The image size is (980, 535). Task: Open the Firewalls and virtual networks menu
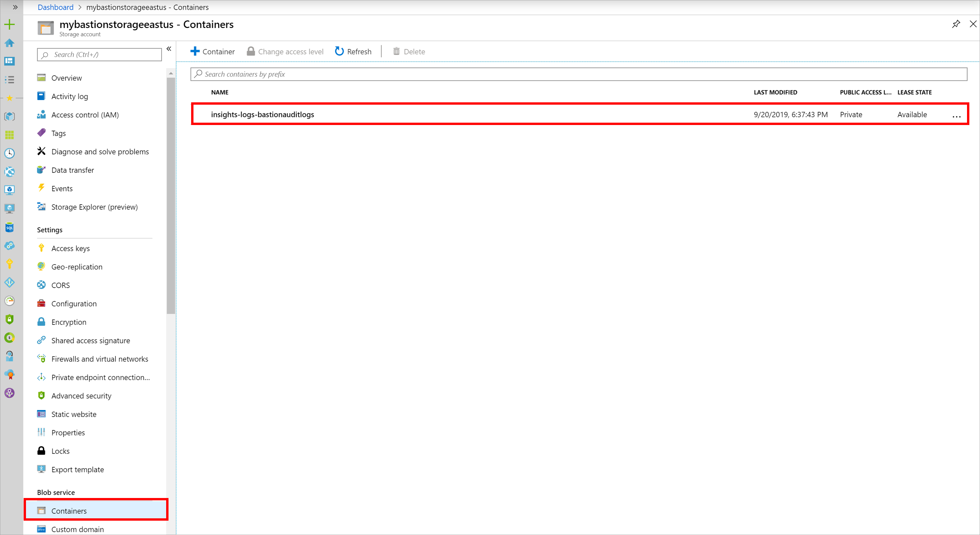coord(99,358)
